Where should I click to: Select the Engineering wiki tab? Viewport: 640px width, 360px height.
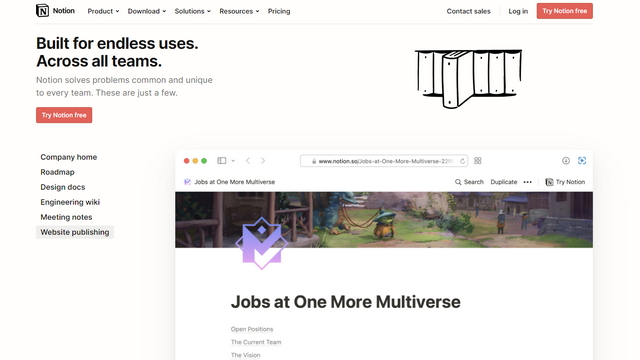[70, 202]
